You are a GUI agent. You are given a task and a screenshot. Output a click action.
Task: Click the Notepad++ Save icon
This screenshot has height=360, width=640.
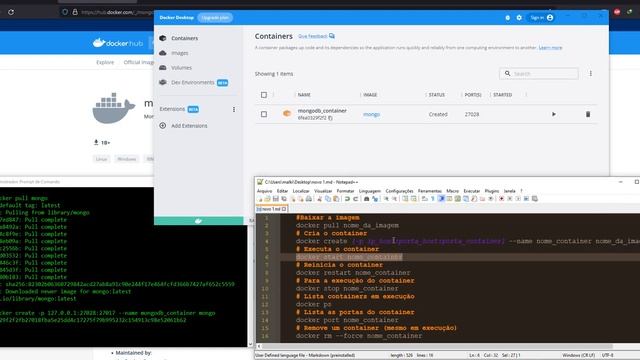(x=276, y=199)
